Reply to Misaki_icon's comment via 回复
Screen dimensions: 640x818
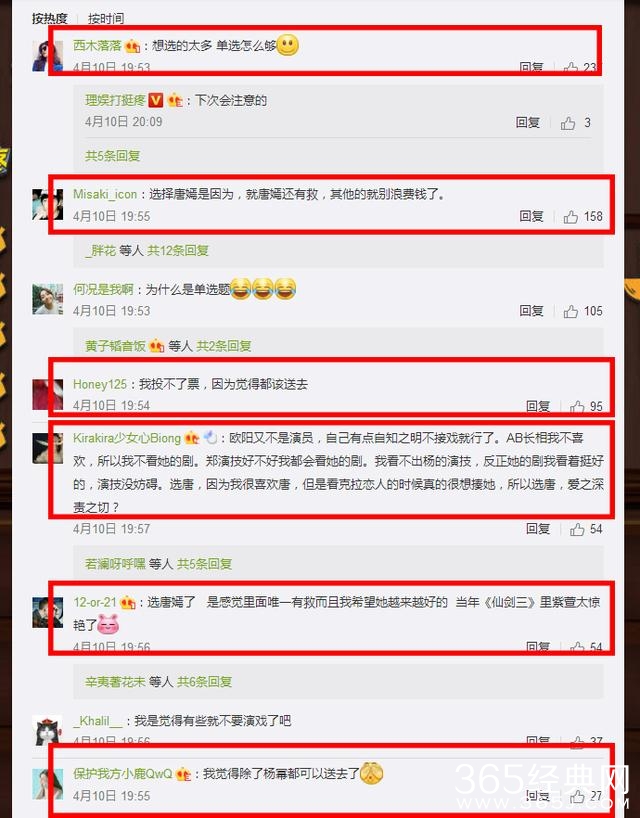click(532, 216)
